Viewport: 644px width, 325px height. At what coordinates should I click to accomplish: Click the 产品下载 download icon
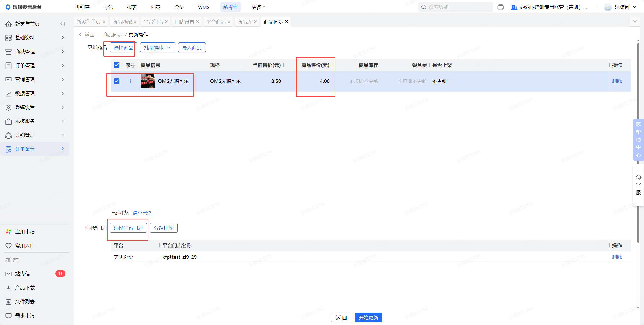9,288
